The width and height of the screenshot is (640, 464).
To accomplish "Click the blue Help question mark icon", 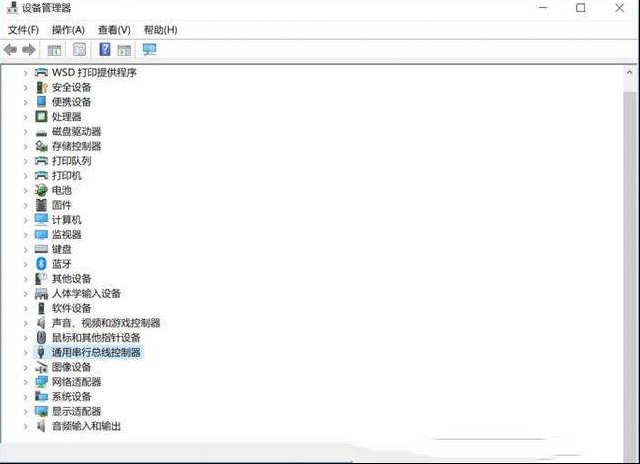I will coord(105,49).
